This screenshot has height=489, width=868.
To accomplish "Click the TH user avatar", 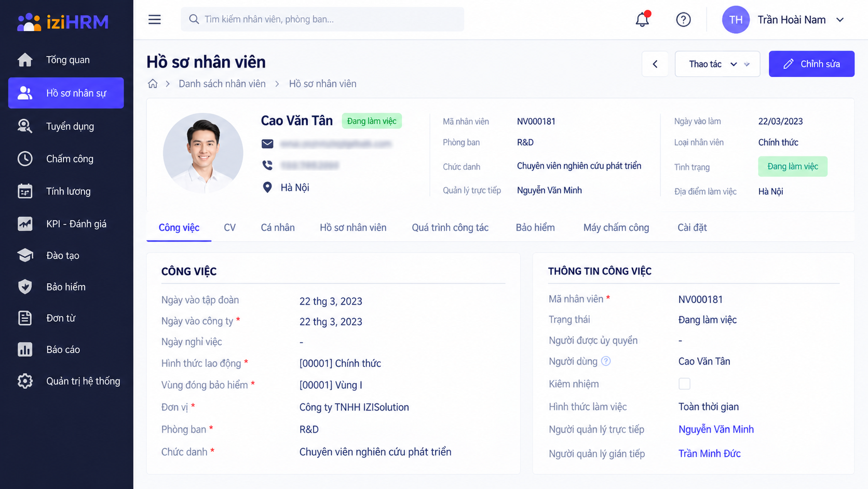I will point(736,20).
